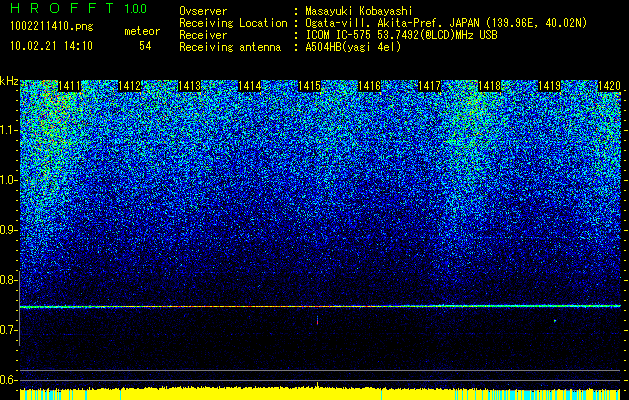Click the Ovserver label

point(203,11)
